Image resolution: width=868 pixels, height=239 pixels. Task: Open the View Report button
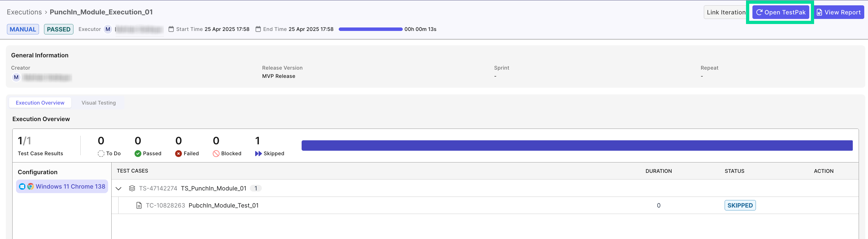pos(839,12)
